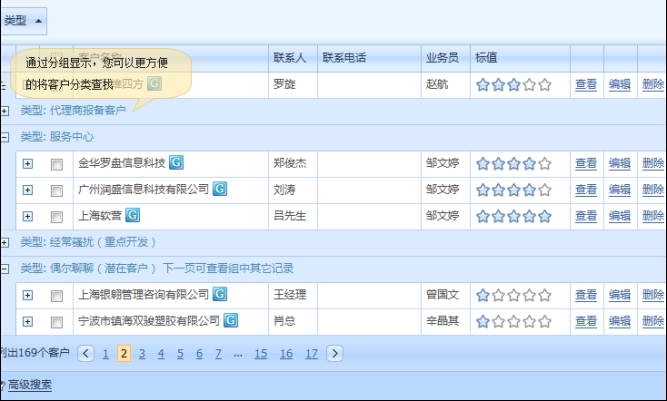Expand group 类型: 经常骚扰（重点开发）
The image size is (667, 401).
click(x=5, y=242)
